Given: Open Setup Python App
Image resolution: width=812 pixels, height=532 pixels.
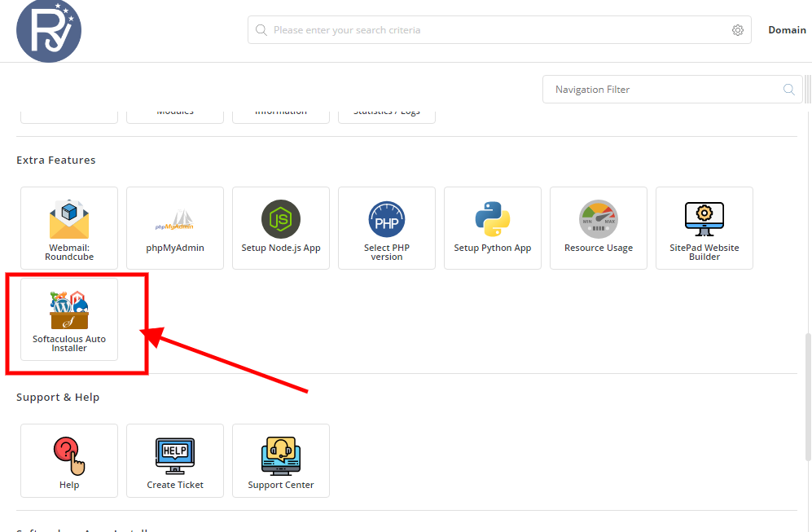Looking at the screenshot, I should [493, 228].
